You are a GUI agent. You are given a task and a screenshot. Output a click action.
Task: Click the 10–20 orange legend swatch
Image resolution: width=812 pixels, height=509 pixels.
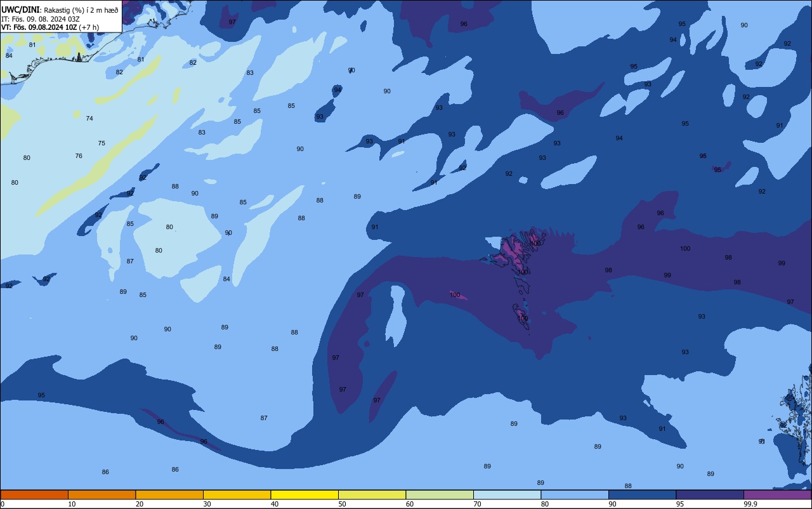tap(101, 494)
